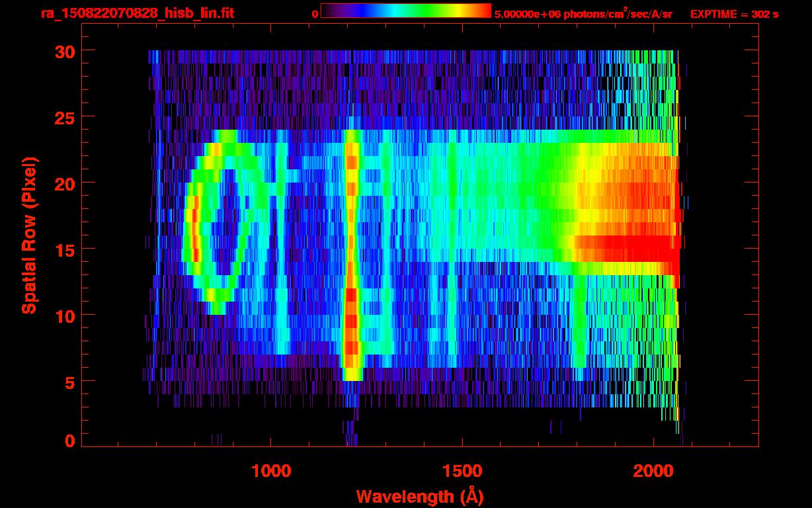Click the y-axis tick label 0
812x508 pixels.
tap(70, 441)
